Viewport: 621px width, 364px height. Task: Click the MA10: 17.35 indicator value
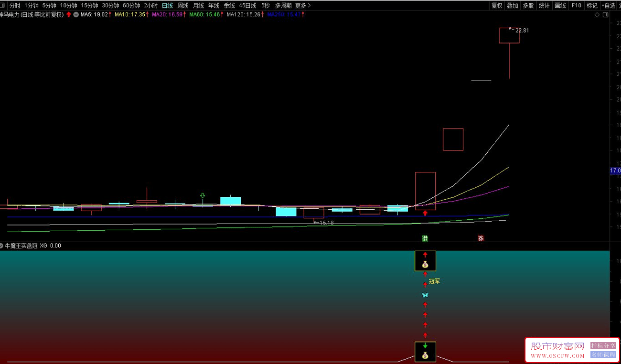130,14
